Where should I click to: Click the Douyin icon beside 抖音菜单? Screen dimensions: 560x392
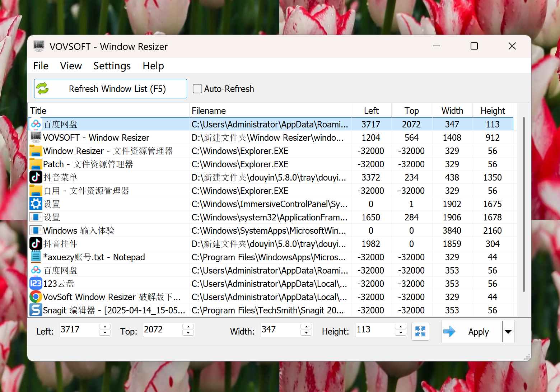(36, 177)
